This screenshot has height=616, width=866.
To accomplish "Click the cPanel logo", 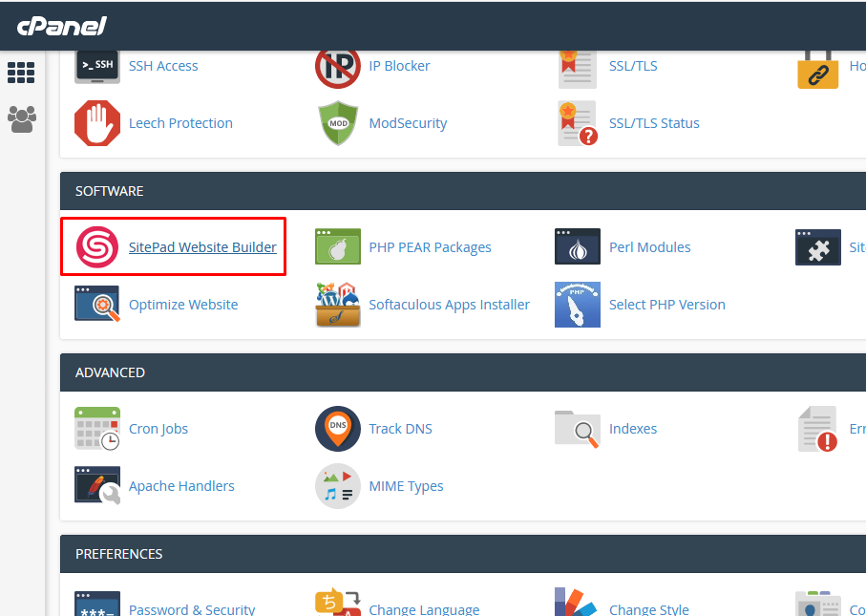I will 62,26.
